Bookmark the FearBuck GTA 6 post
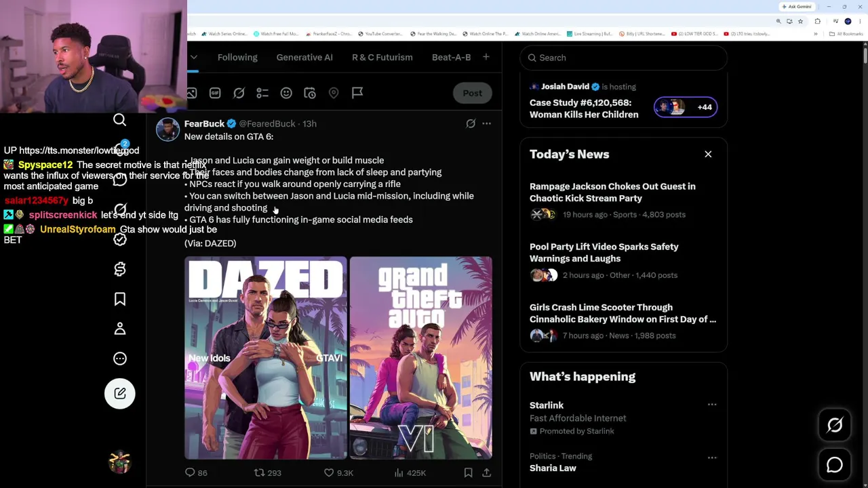The image size is (868, 488). pos(468,473)
